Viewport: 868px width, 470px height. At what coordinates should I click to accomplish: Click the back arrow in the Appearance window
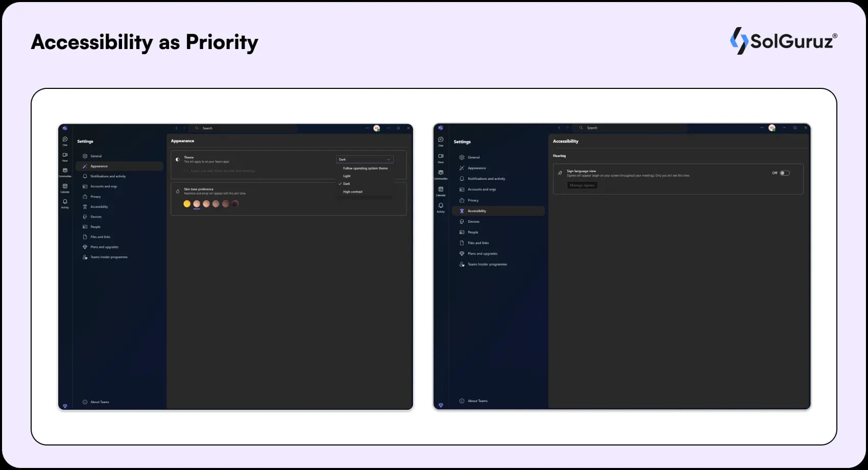coord(177,128)
